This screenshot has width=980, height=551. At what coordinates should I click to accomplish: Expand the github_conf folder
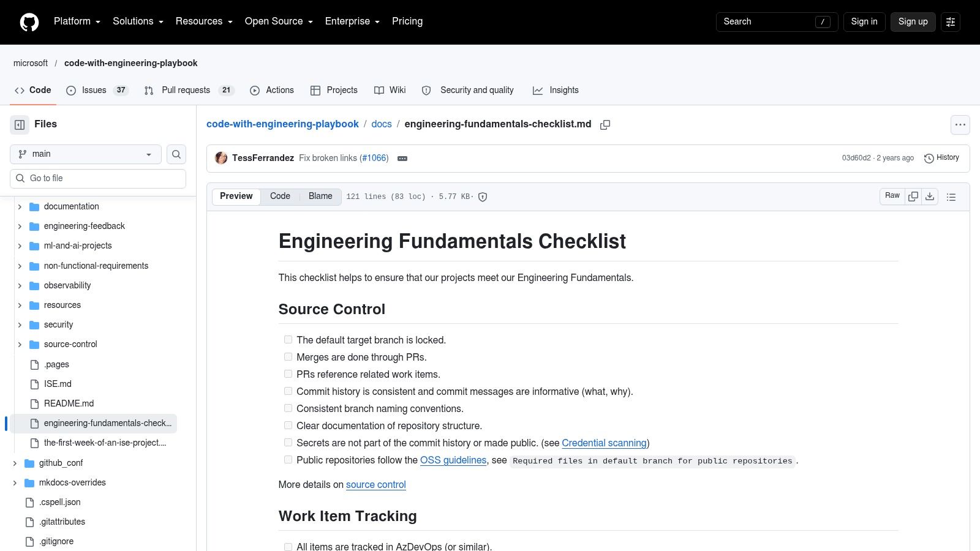click(15, 463)
